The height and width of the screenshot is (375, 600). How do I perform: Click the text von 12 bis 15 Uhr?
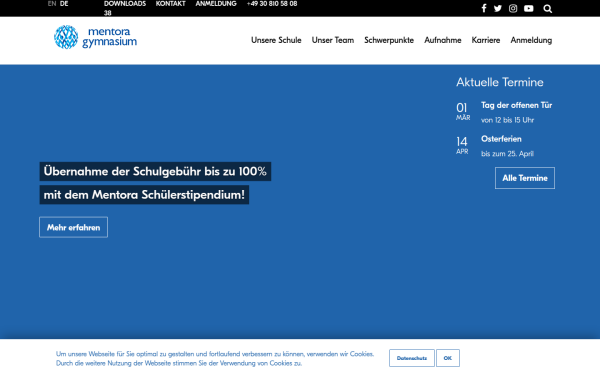click(x=507, y=120)
